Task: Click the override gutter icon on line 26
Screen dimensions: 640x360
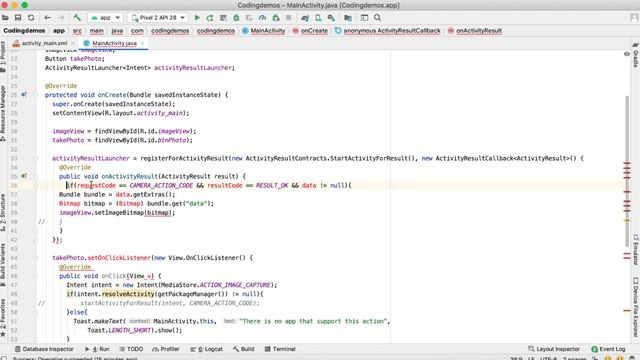Action: pos(24,95)
